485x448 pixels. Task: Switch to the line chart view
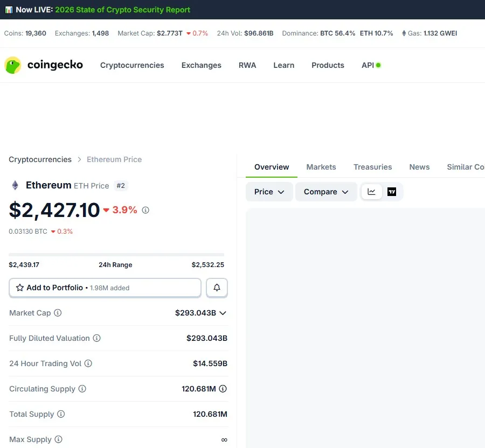[x=371, y=192]
